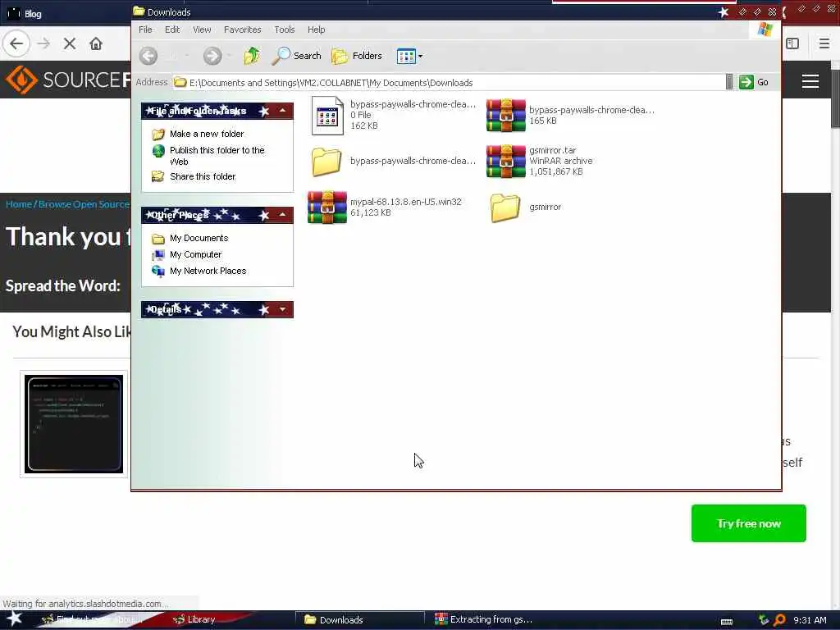The image size is (840, 630).
Task: Open the Help menu
Action: (x=316, y=30)
